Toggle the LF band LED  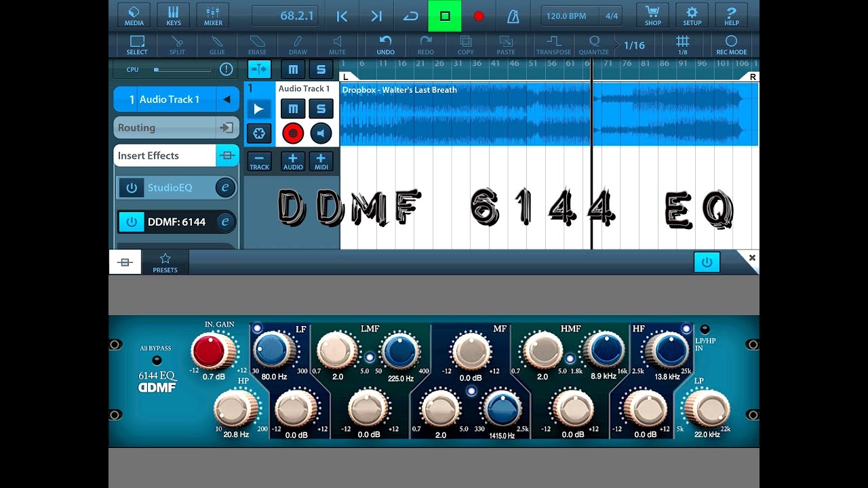tap(257, 329)
